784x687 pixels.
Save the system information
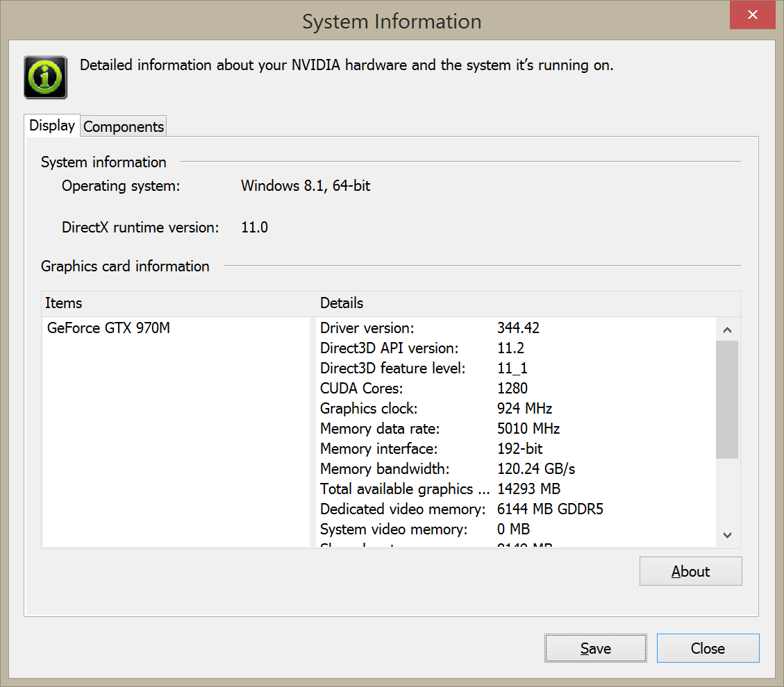[x=596, y=648]
